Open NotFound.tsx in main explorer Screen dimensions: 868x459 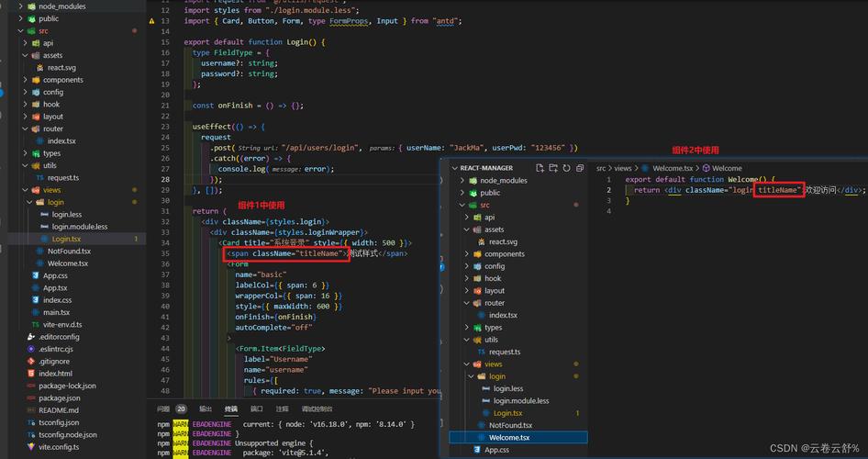tap(69, 251)
